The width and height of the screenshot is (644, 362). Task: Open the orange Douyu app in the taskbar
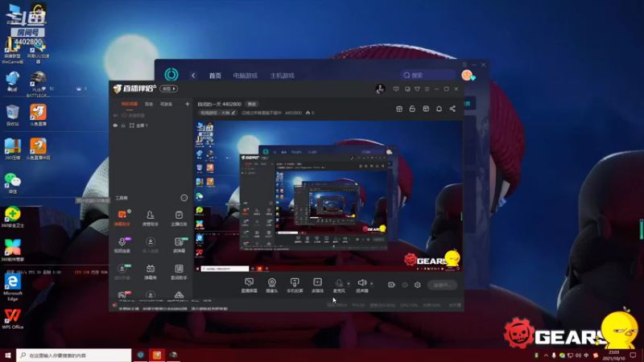pos(157,355)
